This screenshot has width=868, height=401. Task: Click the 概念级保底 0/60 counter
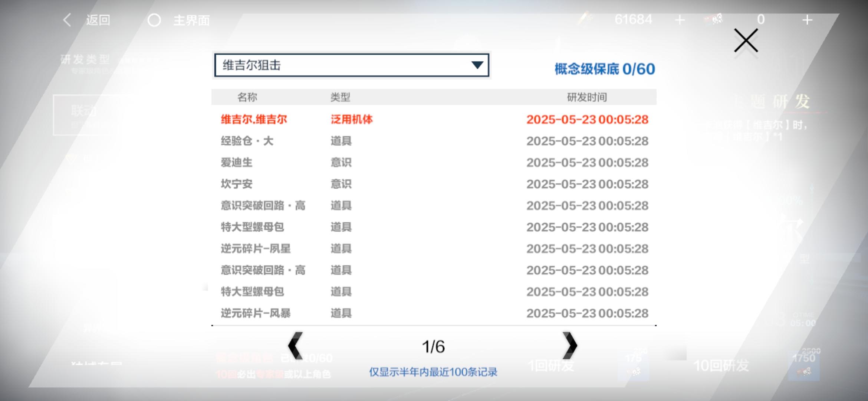coord(605,69)
